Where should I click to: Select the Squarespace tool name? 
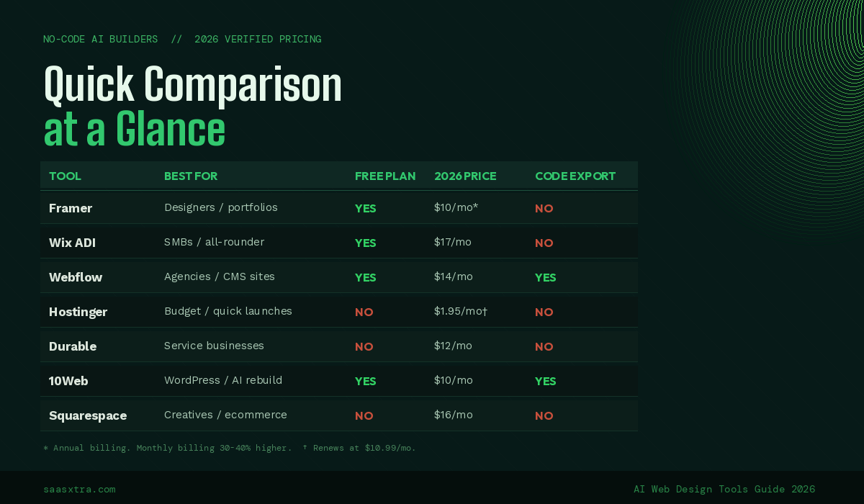88,415
